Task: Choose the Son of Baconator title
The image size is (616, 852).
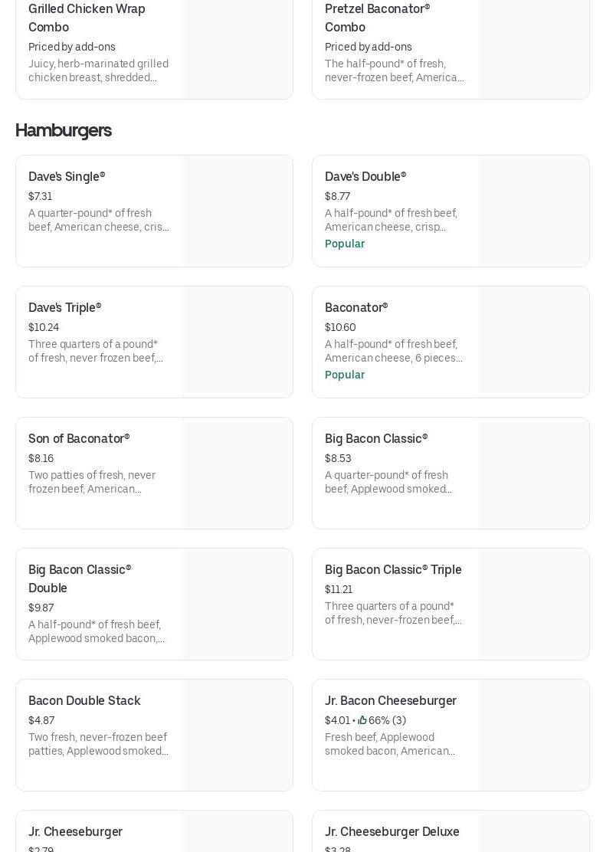Action: click(x=79, y=438)
